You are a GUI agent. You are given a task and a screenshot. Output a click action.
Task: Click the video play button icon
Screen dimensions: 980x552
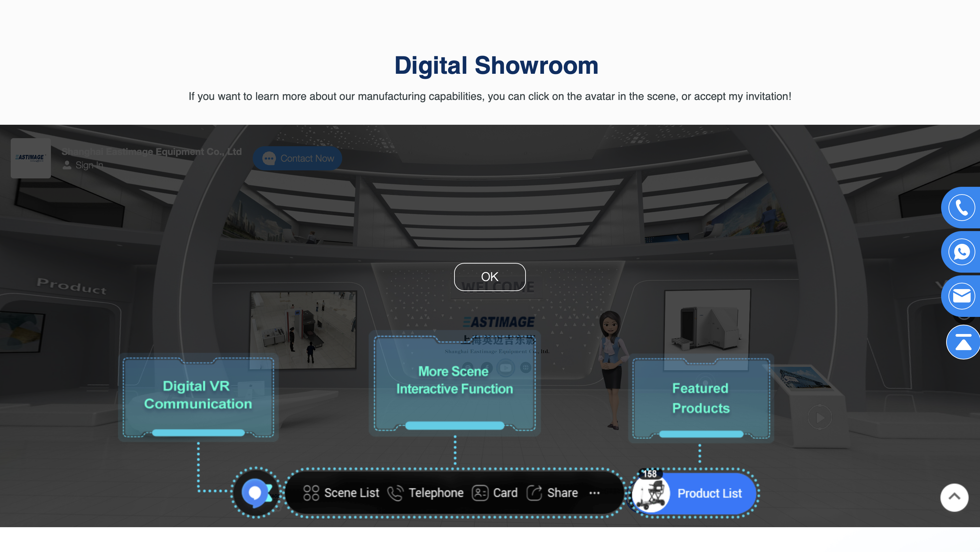tap(819, 418)
